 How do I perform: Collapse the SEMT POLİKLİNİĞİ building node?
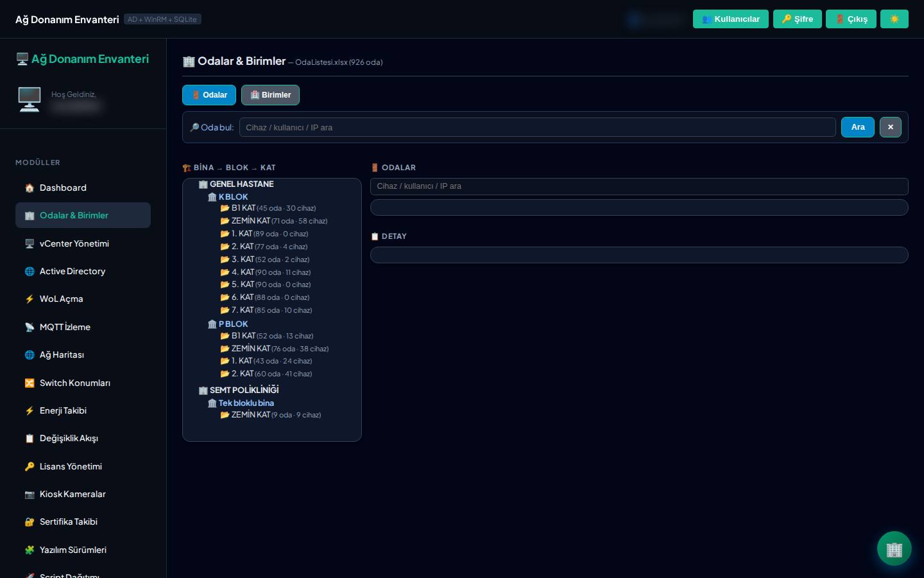click(x=239, y=390)
